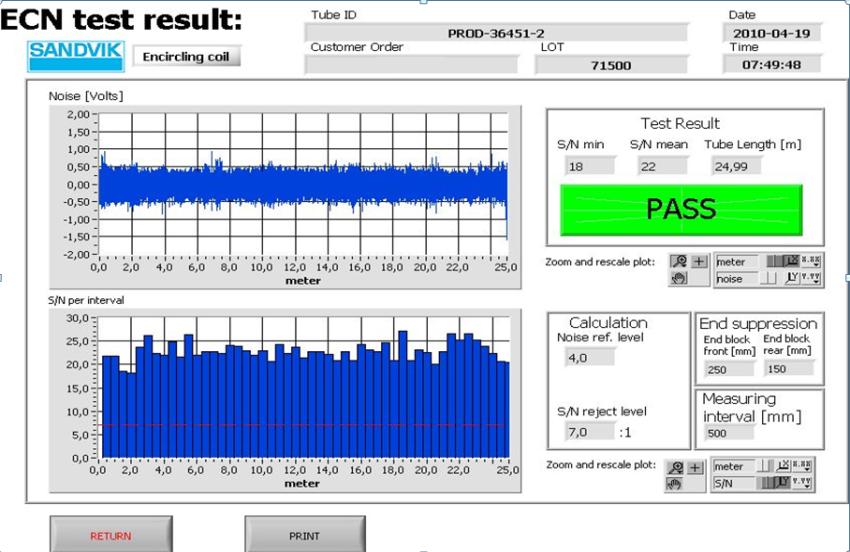850x552 pixels.
Task: Autoscale X axis once on noise plot
Action: (793, 261)
